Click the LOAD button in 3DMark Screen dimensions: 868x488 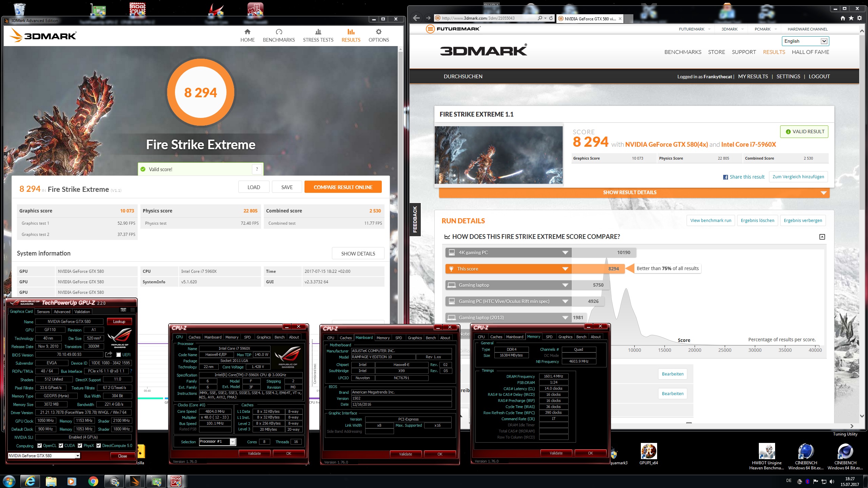point(254,187)
